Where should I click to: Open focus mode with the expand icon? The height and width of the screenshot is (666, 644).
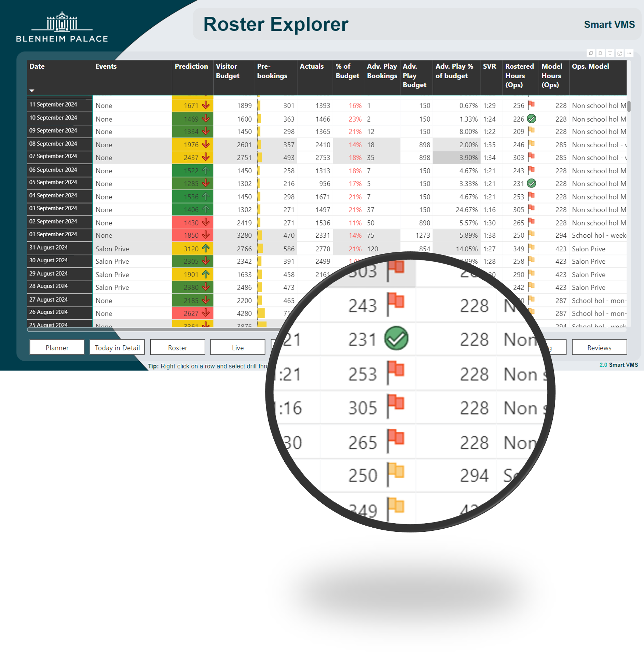tap(619, 53)
